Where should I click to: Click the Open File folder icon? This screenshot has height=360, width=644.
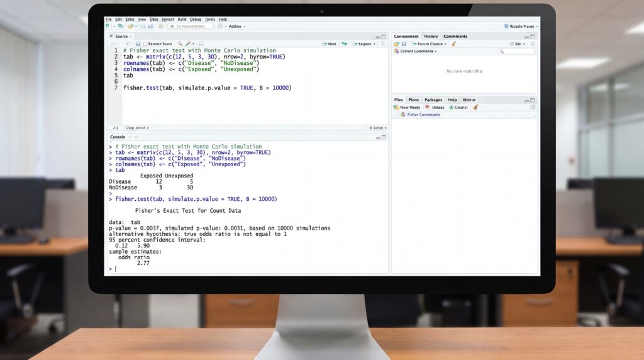[x=130, y=26]
